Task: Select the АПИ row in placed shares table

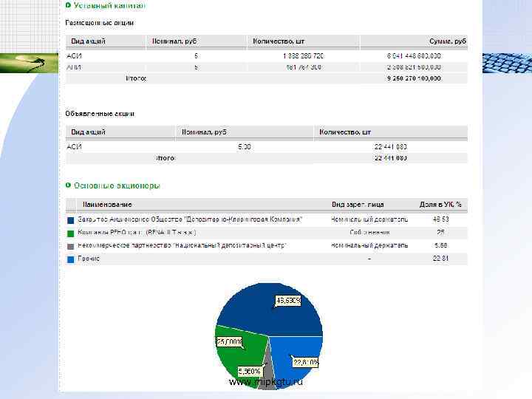Action: [266, 67]
